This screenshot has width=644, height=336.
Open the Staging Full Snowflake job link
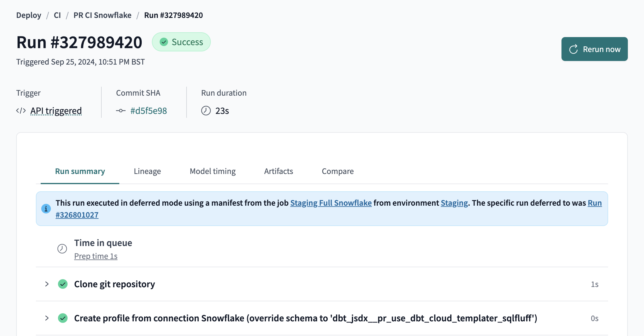(x=331, y=203)
